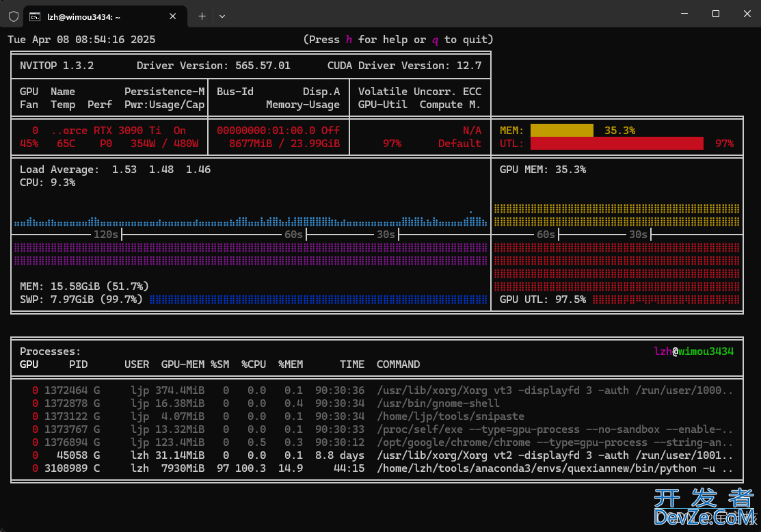Click the PID column header
Screen dimensions: 761x532
click(78, 364)
